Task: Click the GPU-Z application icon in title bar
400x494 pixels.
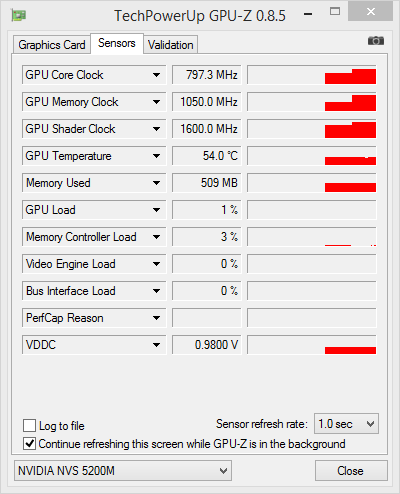Action: click(18, 15)
